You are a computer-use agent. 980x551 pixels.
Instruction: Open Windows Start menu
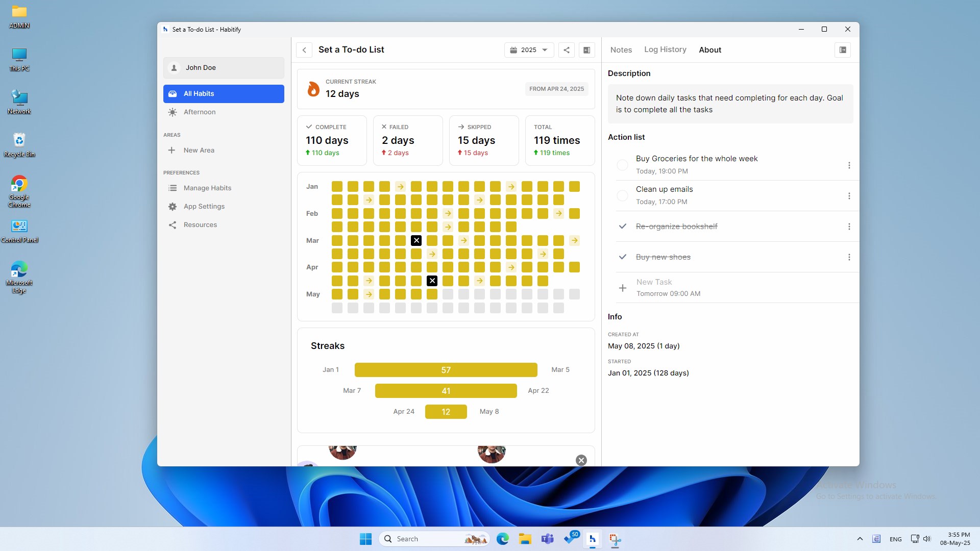click(365, 539)
